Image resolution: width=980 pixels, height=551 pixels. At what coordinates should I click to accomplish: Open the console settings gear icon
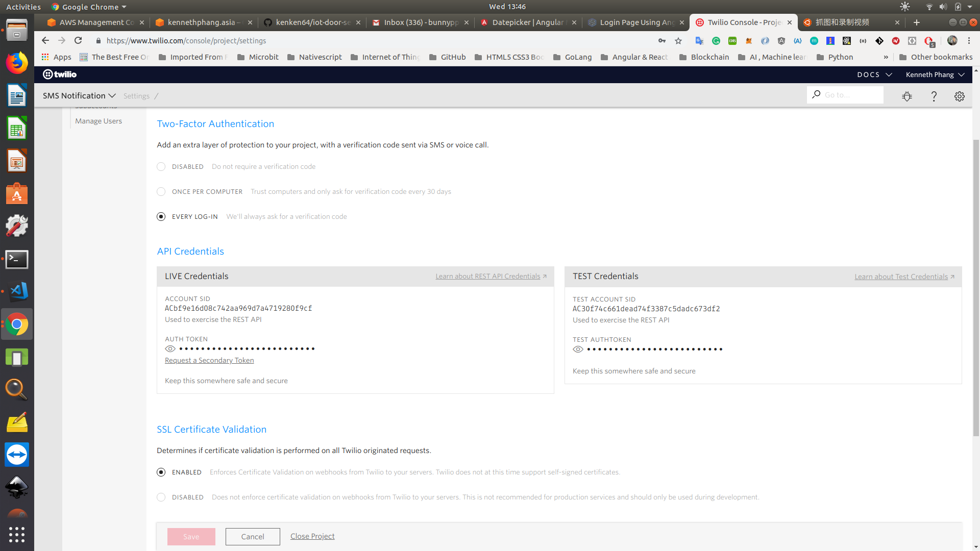click(959, 96)
